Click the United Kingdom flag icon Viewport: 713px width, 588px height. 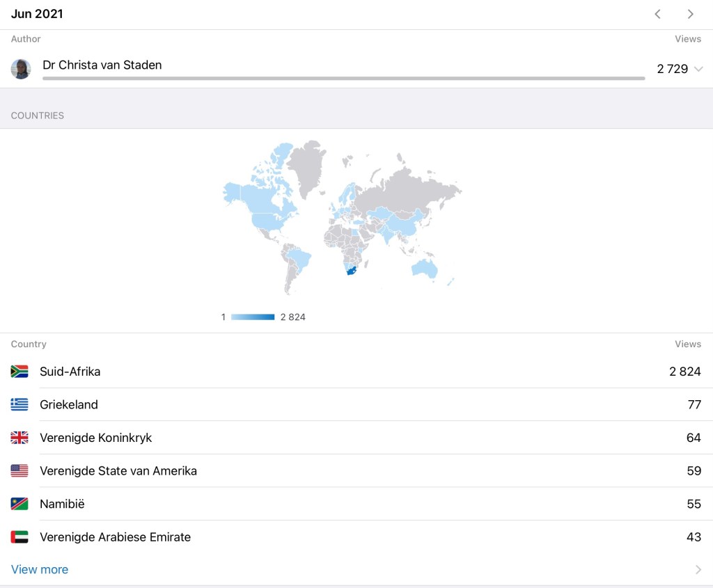(19, 438)
